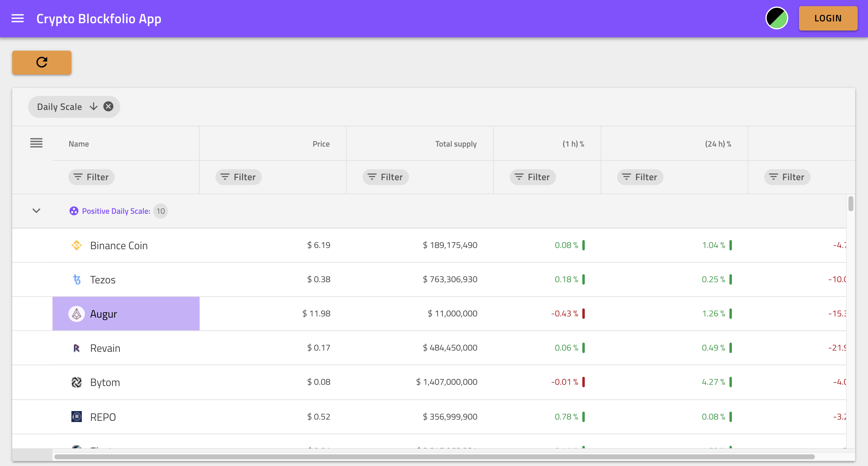This screenshot has height=466, width=868.
Task: Click the LOGIN button
Action: pyautogui.click(x=828, y=19)
